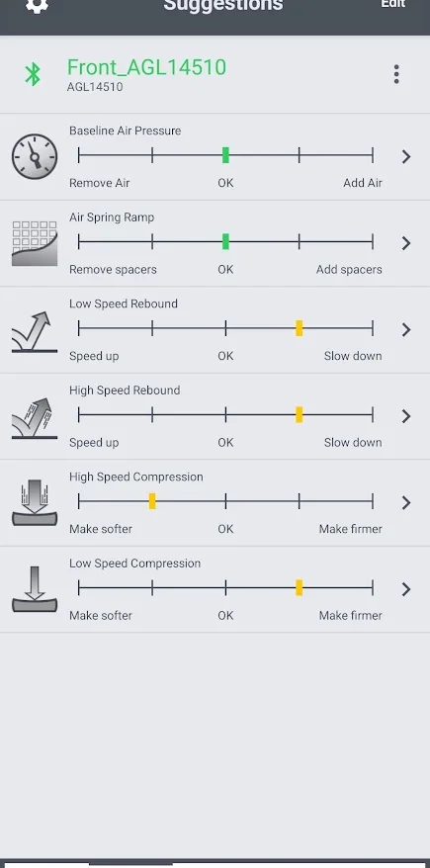This screenshot has width=430, height=868.
Task: Tap the Edit button in header
Action: pyautogui.click(x=392, y=3)
